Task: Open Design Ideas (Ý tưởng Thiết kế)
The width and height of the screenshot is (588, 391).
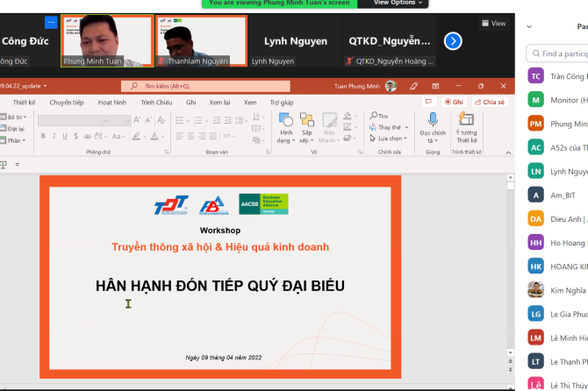Action: point(466,120)
